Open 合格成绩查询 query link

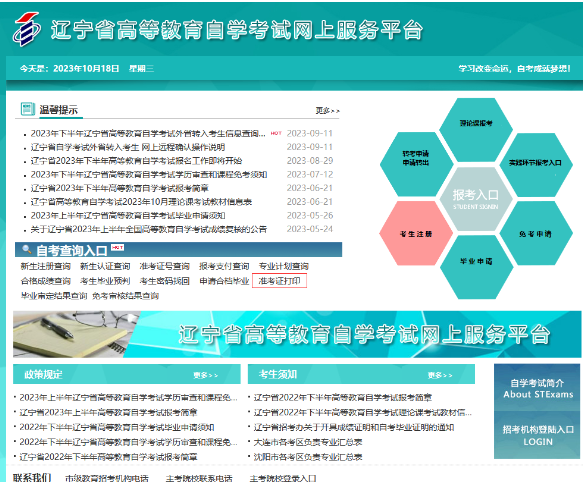46,281
